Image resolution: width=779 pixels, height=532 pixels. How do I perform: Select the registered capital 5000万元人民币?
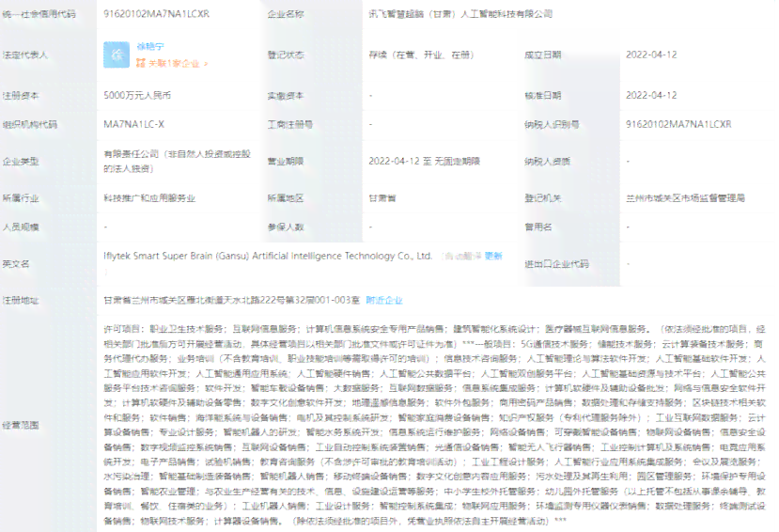(x=137, y=95)
